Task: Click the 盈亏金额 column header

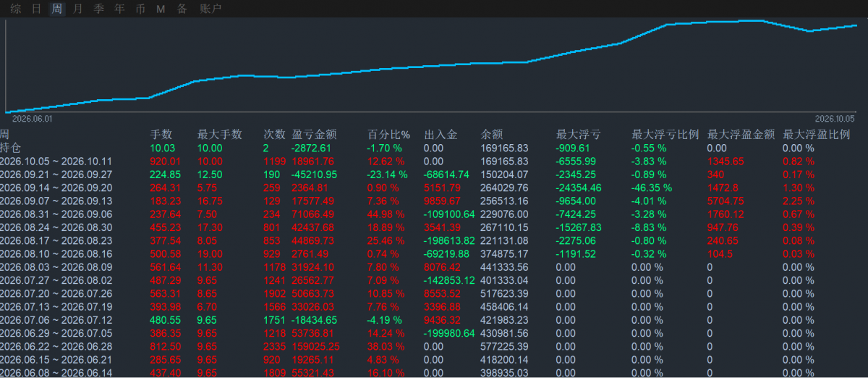Action: (x=315, y=135)
